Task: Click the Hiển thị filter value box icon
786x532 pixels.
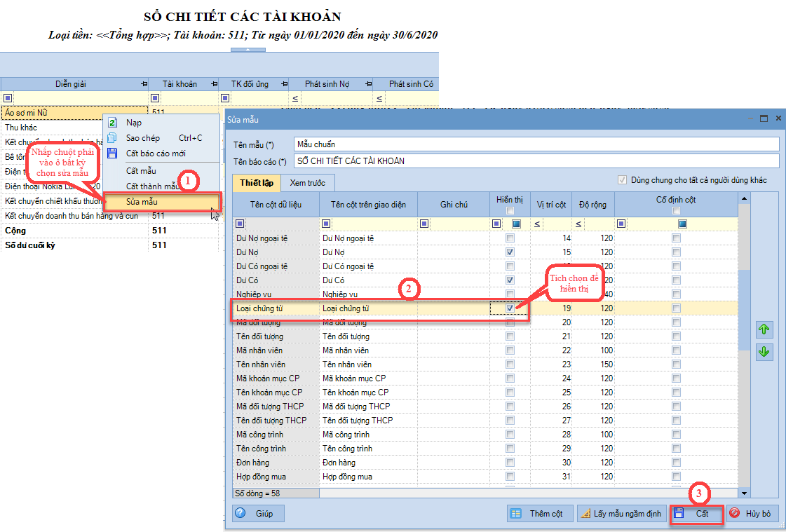Action: [x=516, y=224]
